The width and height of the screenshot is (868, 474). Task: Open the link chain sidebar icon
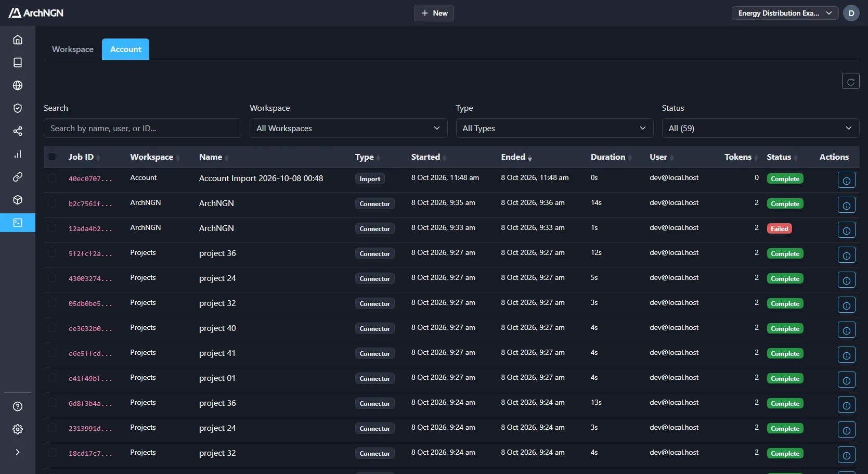pyautogui.click(x=18, y=177)
